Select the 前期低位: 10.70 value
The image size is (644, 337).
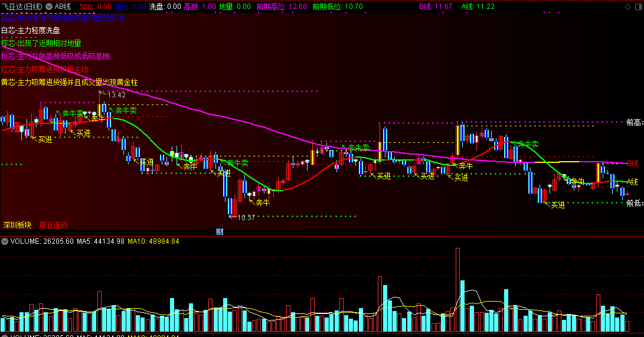[x=338, y=6]
